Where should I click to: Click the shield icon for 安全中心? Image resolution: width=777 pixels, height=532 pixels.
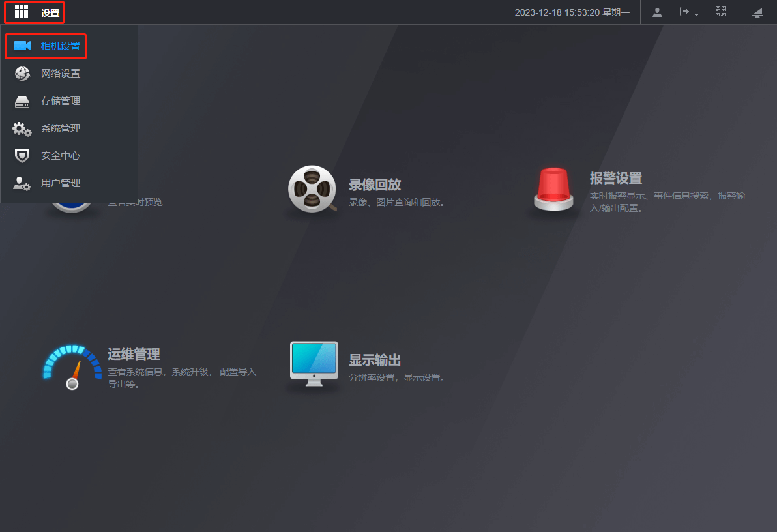click(x=22, y=156)
